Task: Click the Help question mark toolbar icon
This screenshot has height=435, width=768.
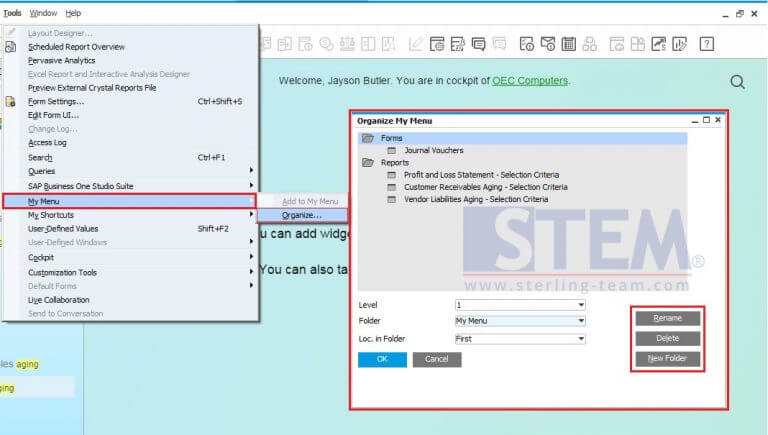Action: [707, 44]
